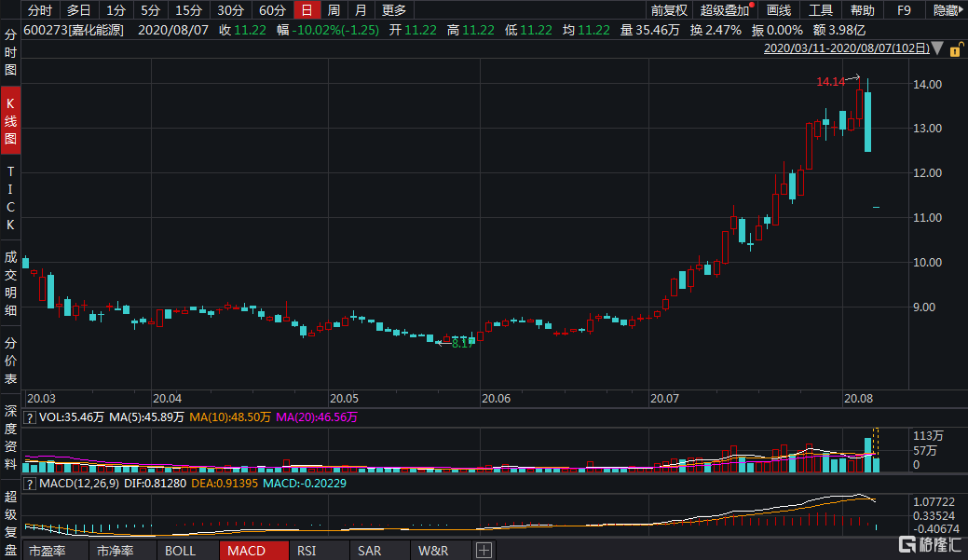Toggle 前复权 price adjustment mode

(671, 10)
